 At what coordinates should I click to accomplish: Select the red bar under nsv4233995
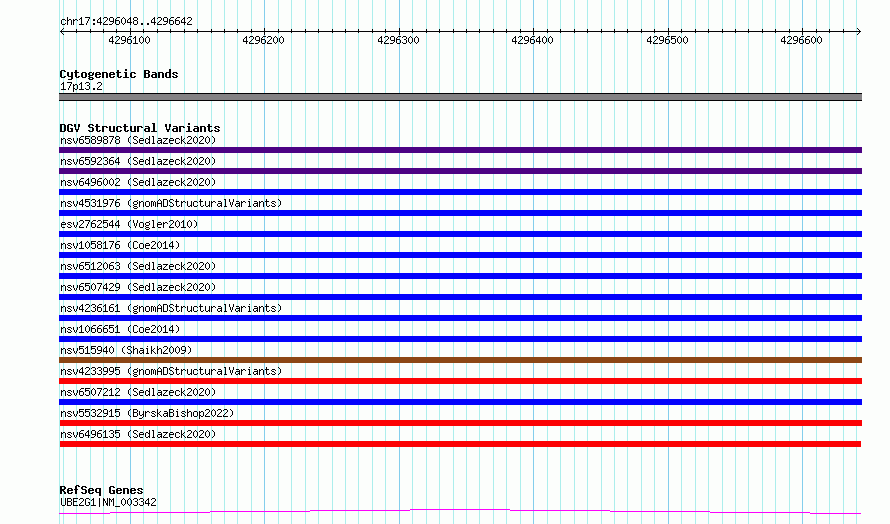460,381
